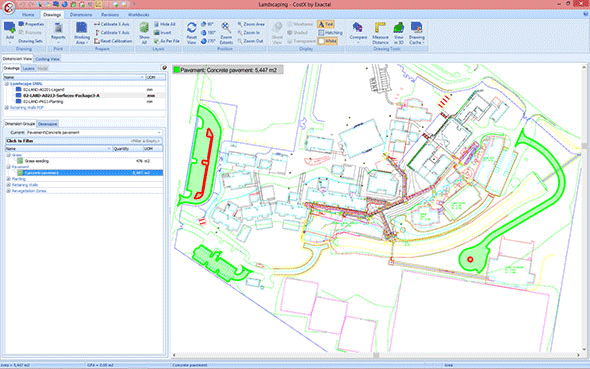Image resolution: width=590 pixels, height=369 pixels.
Task: Click View in 3D
Action: 398,33
